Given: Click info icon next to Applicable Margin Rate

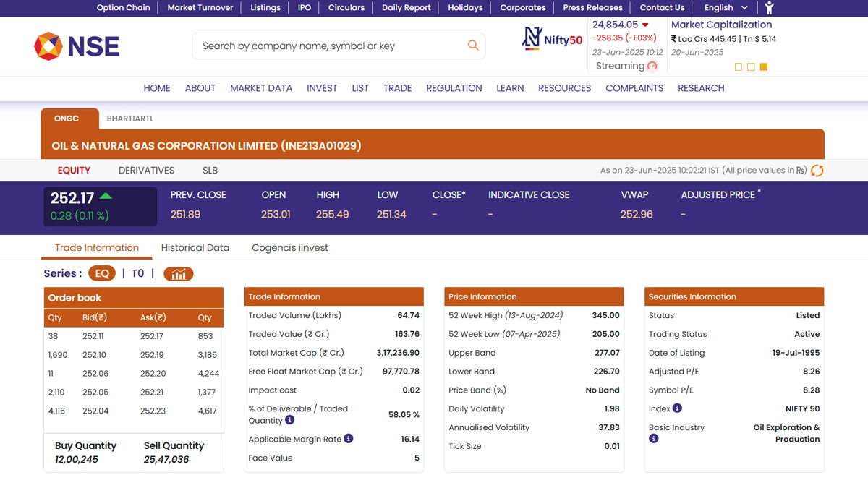Looking at the screenshot, I should pyautogui.click(x=349, y=438).
